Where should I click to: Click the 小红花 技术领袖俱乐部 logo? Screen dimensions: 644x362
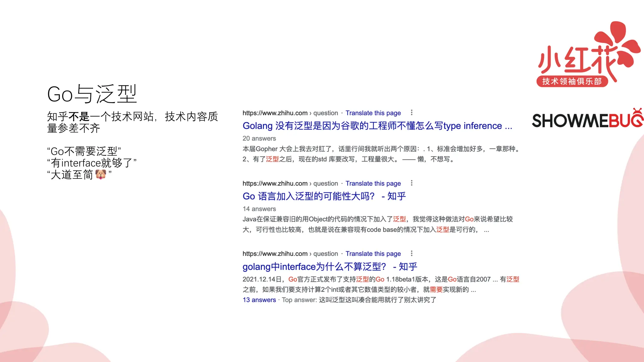pyautogui.click(x=588, y=54)
